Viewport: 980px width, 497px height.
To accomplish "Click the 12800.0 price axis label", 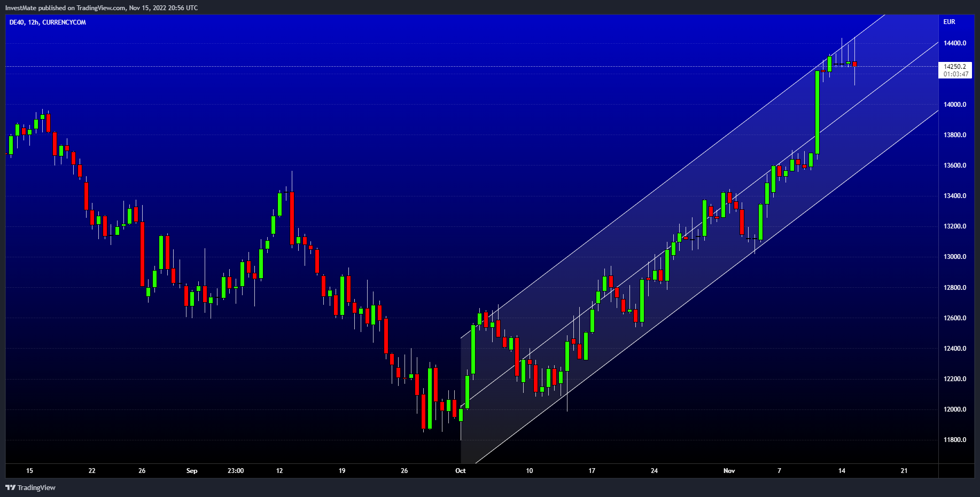I will pos(955,288).
